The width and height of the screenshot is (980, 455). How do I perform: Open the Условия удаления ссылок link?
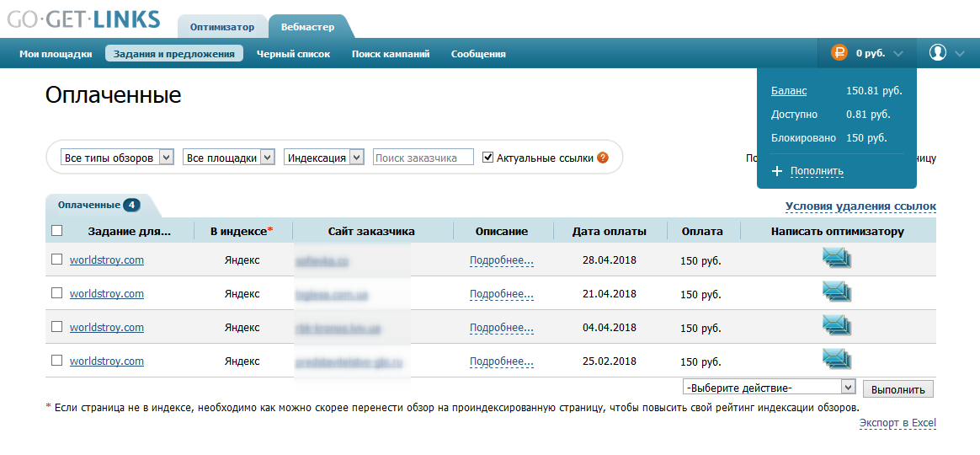point(860,206)
